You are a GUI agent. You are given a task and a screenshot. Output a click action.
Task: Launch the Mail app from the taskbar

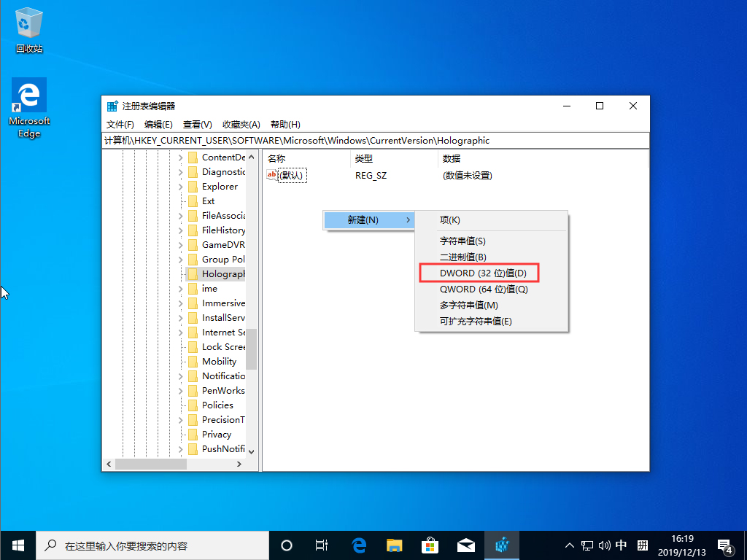(x=465, y=545)
